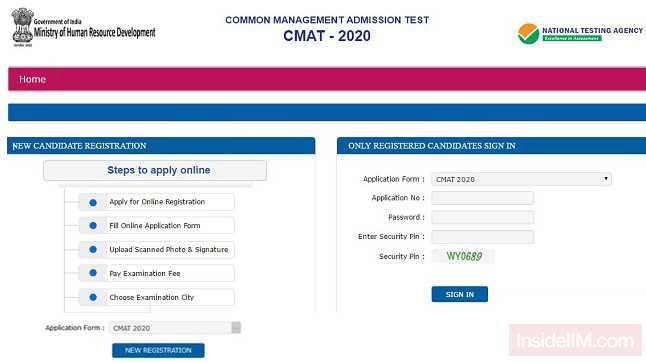Select the Steps to apply online heading box
The width and height of the screenshot is (646, 363).
pyautogui.click(x=155, y=170)
